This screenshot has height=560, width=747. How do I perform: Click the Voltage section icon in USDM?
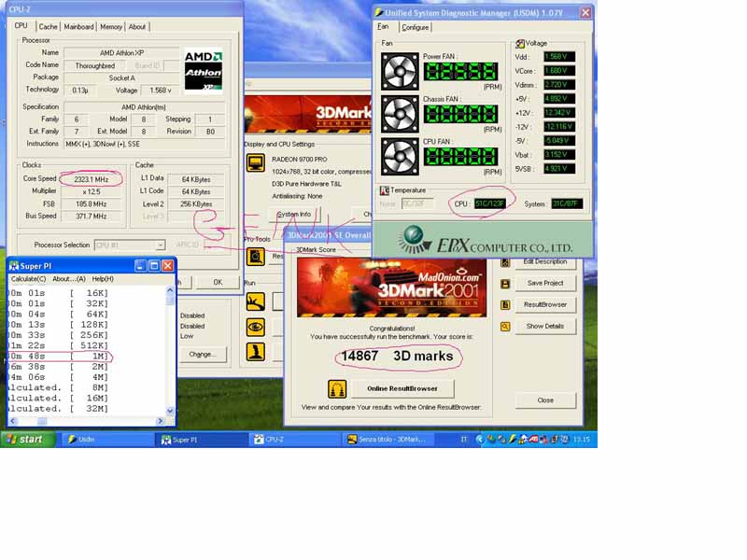(x=520, y=44)
